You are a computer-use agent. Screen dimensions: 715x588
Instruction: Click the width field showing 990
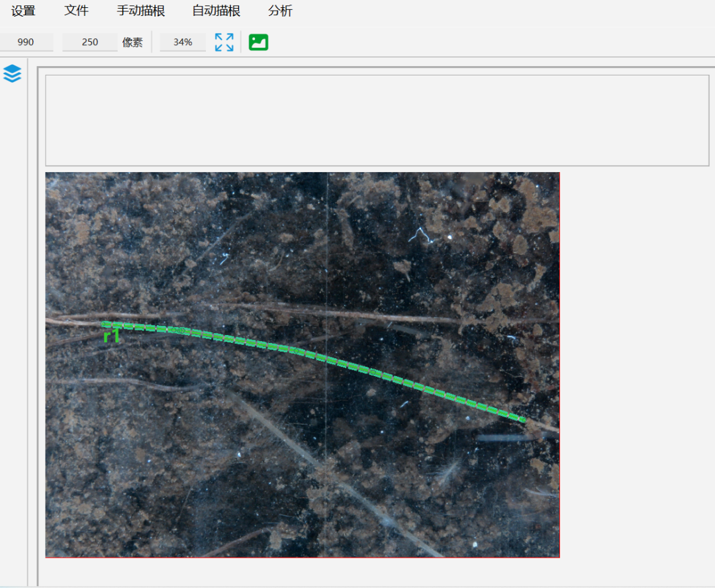click(x=26, y=42)
